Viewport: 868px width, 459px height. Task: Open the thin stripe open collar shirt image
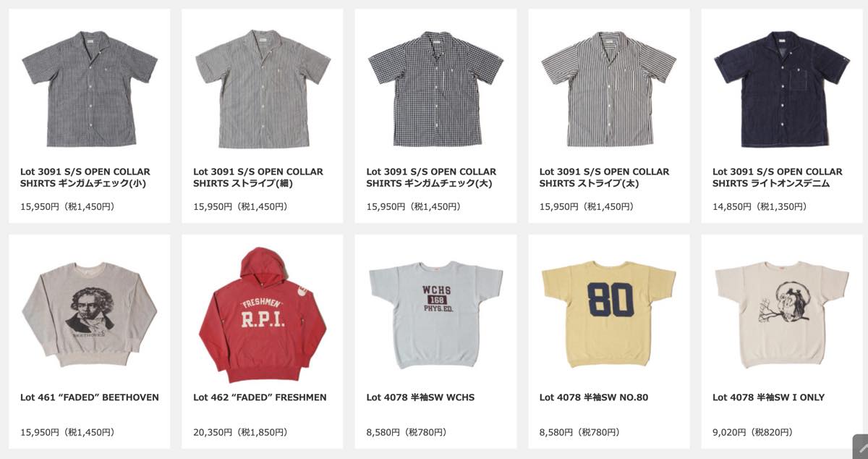coord(263,88)
